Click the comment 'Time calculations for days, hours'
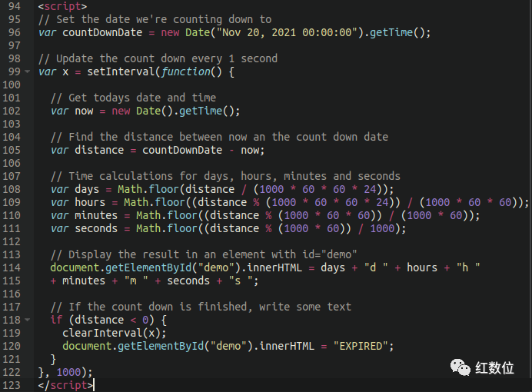 pyautogui.click(x=225, y=176)
